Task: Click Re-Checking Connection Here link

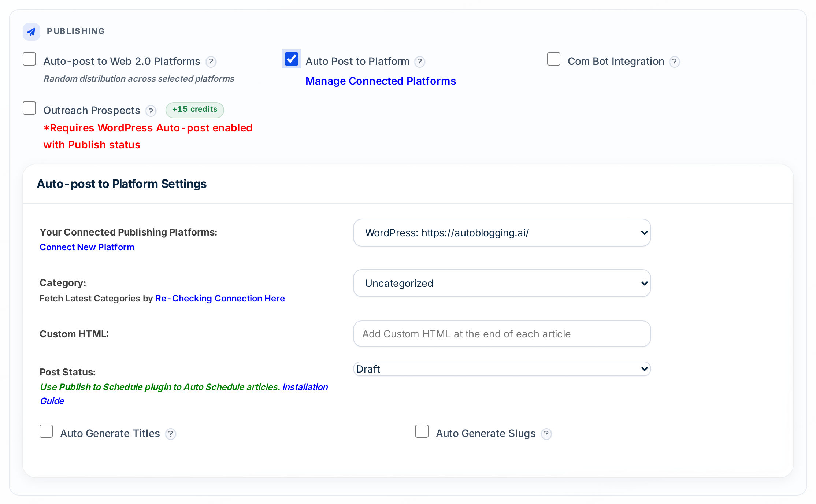Action: [220, 299]
